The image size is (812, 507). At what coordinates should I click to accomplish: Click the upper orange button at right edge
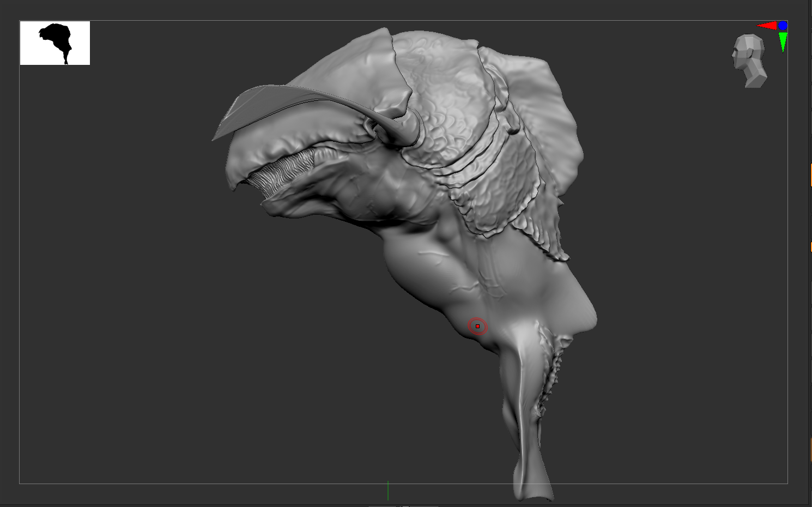click(x=810, y=176)
